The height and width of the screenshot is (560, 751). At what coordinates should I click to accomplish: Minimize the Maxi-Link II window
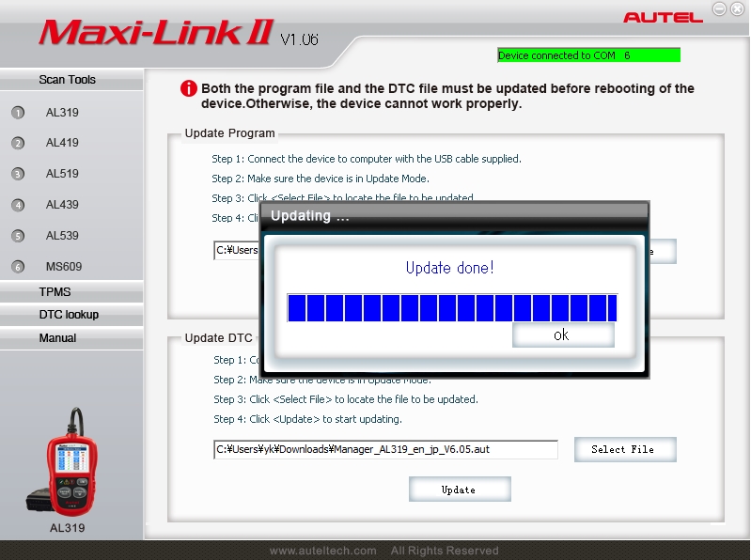click(x=719, y=8)
